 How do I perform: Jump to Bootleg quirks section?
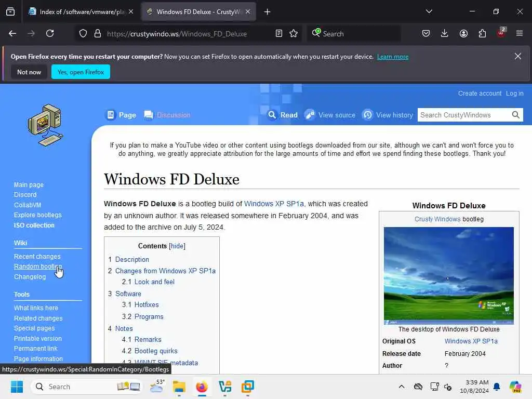point(156,351)
